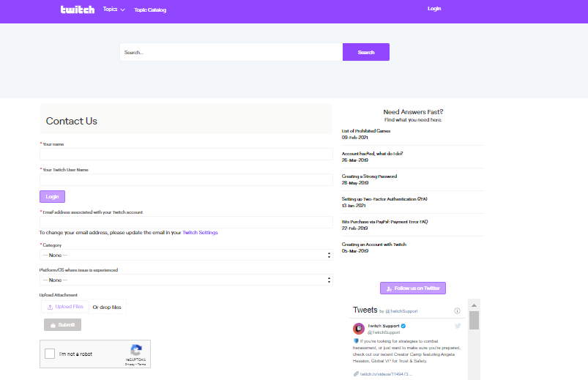This screenshot has height=380, width=588.
Task: Click the Upload Files button
Action: point(65,307)
